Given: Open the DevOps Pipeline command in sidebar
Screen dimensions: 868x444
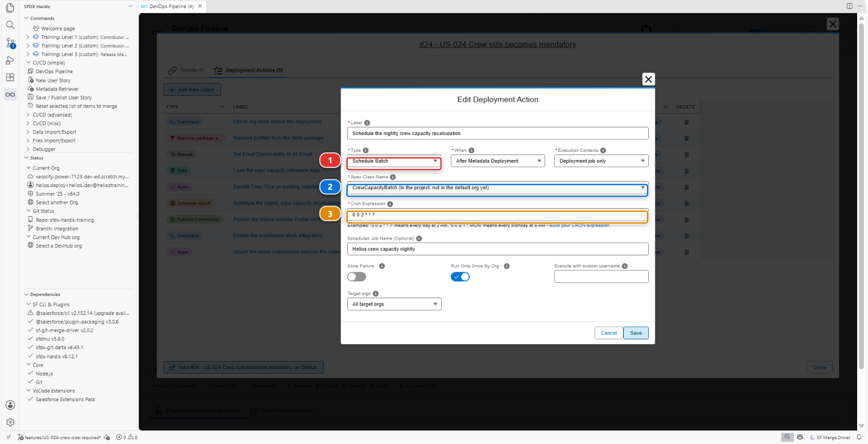Looking at the screenshot, I should click(x=54, y=72).
